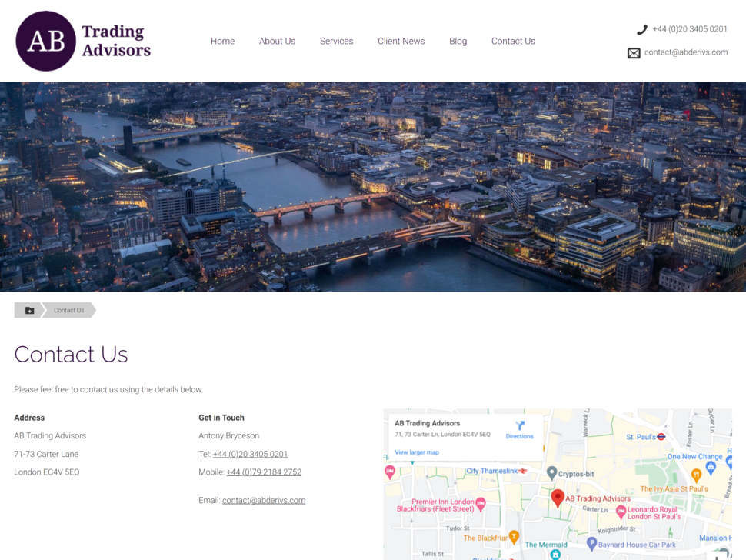Click the home folder breadcrumb icon
746x560 pixels.
(29, 310)
